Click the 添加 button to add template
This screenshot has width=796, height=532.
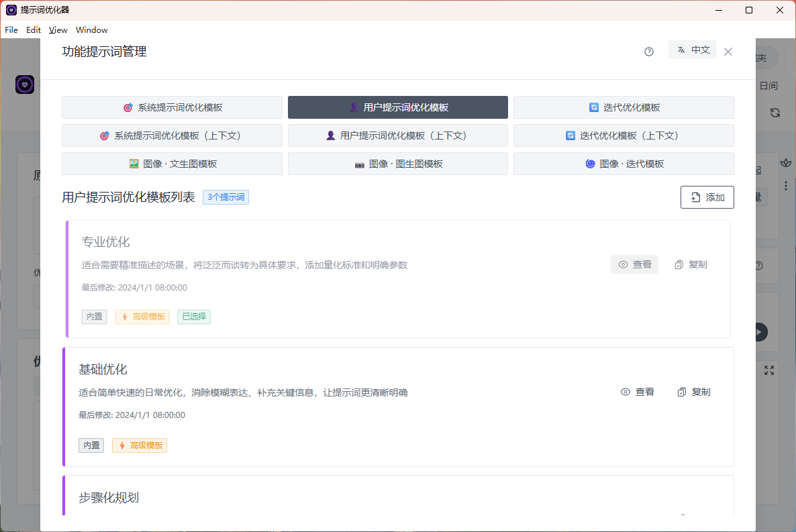point(707,197)
